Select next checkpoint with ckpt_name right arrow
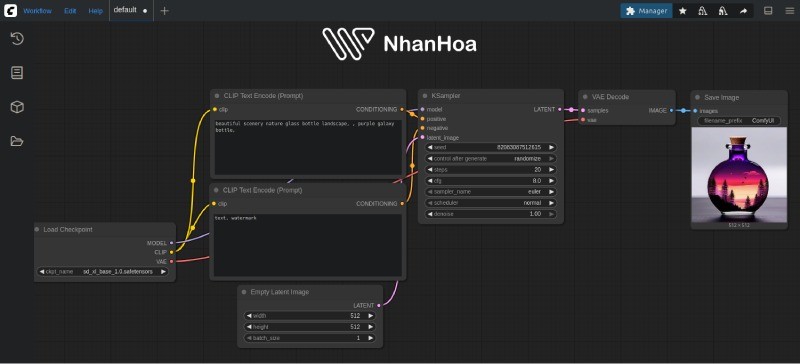 click(163, 272)
